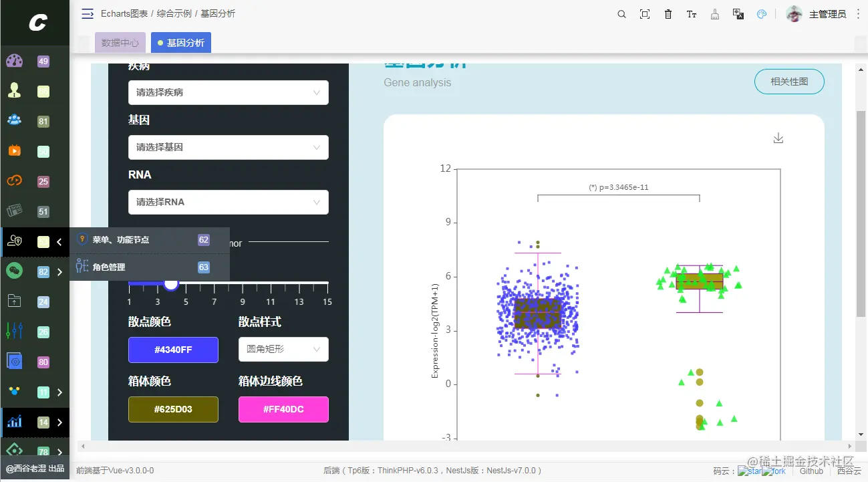Open the 请选择疾病 dropdown
Image resolution: width=868 pixels, height=482 pixels.
(229, 93)
